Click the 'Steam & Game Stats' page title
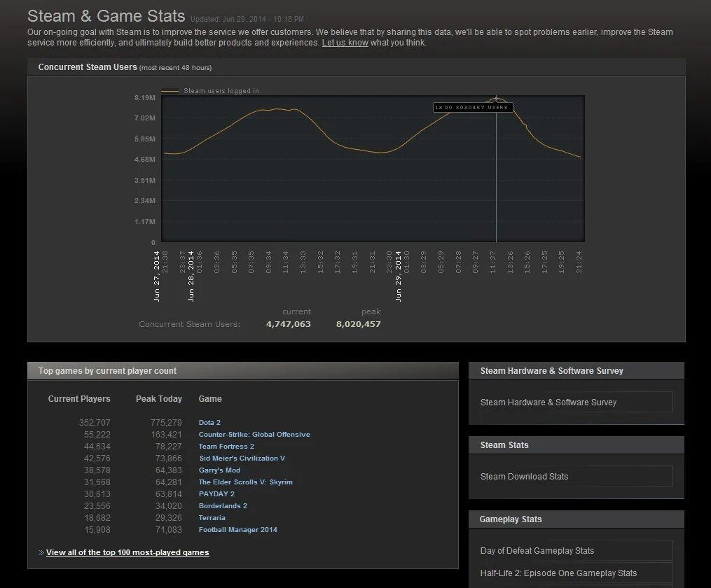711x588 pixels. [x=106, y=16]
